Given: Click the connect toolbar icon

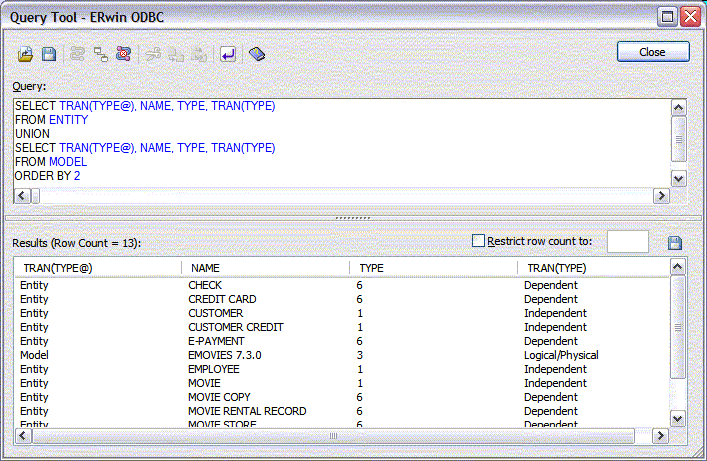Looking at the screenshot, I should coord(78,54).
